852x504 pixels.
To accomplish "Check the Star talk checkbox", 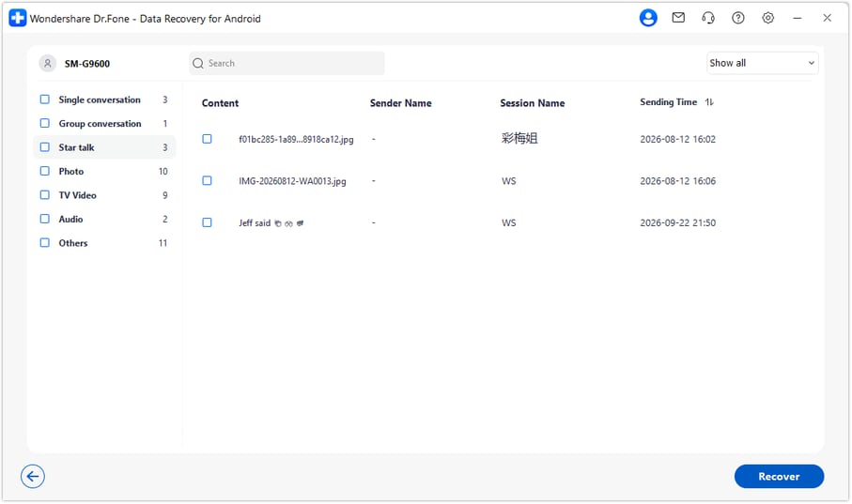I will click(x=45, y=147).
